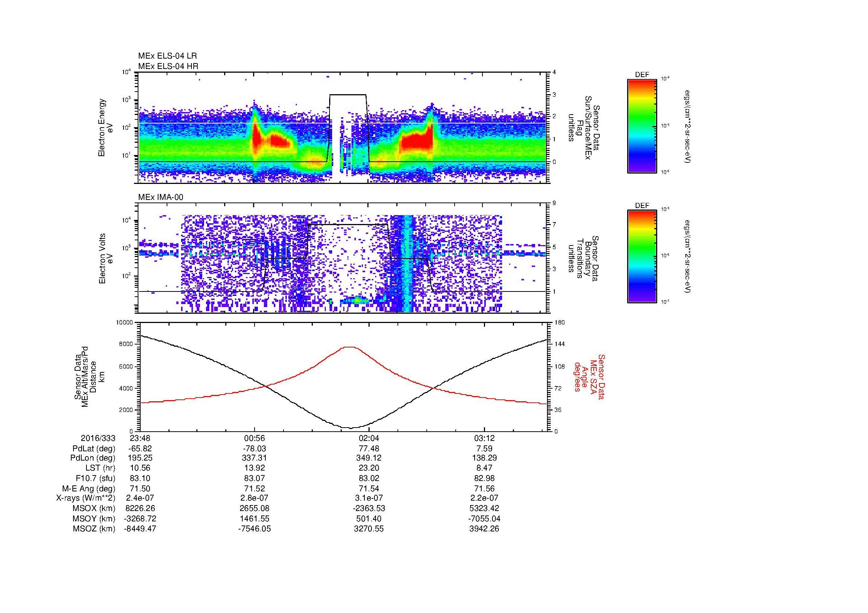This screenshot has height=613, width=868.
Task: Click the 'MEx ELS-04 LR' plot title
Action: click(167, 56)
